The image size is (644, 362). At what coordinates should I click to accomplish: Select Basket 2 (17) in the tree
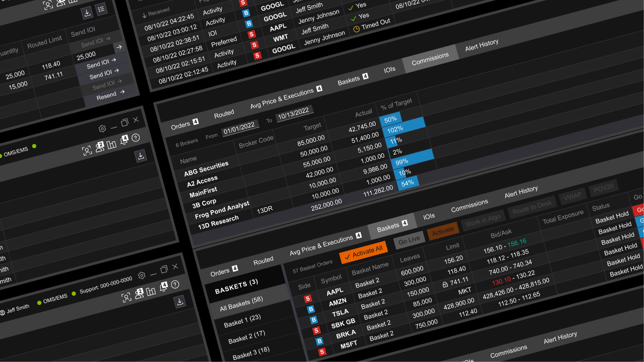coord(247,337)
